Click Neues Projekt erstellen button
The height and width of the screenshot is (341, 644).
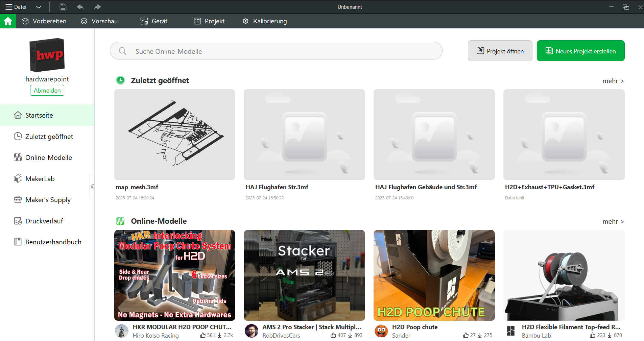click(x=580, y=51)
